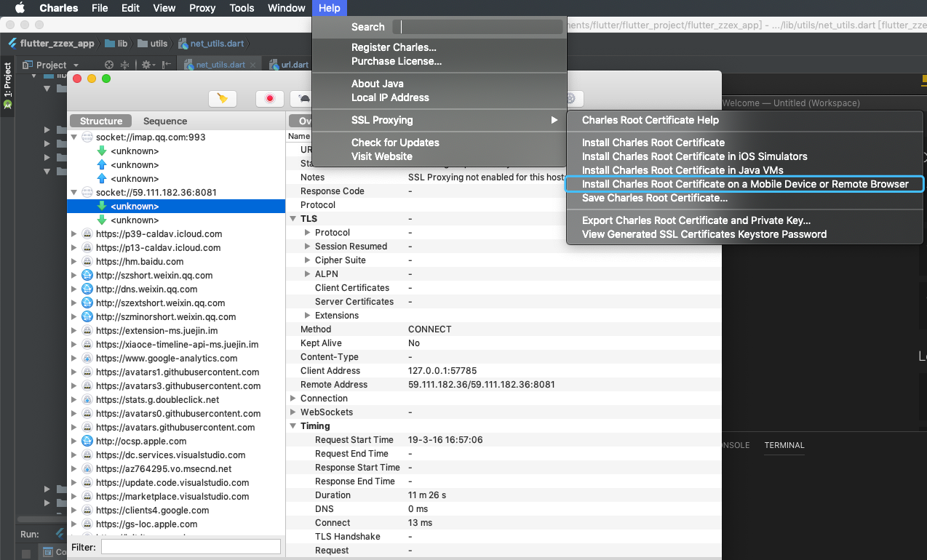
Task: Open the Charles app menu
Action: tap(58, 8)
